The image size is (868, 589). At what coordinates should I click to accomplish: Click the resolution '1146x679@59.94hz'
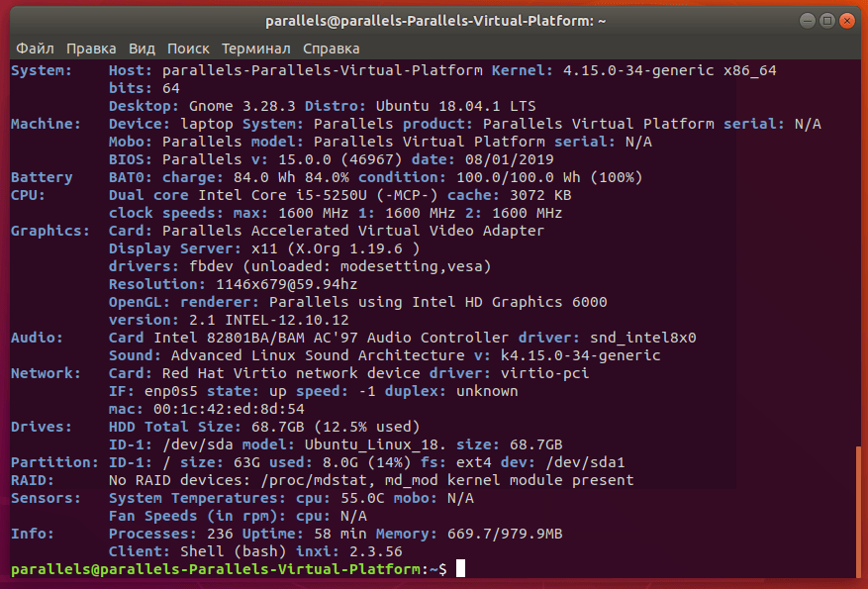pyautogui.click(x=287, y=284)
